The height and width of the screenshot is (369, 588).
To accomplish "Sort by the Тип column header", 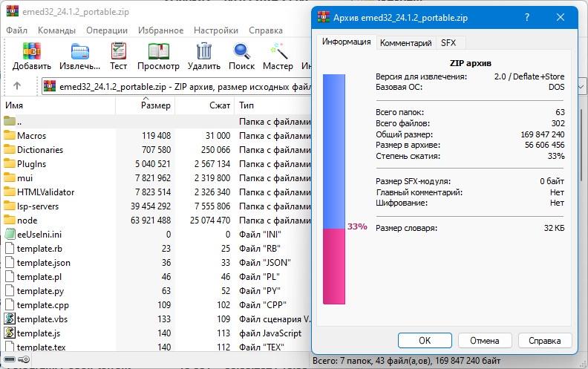I will [273, 105].
